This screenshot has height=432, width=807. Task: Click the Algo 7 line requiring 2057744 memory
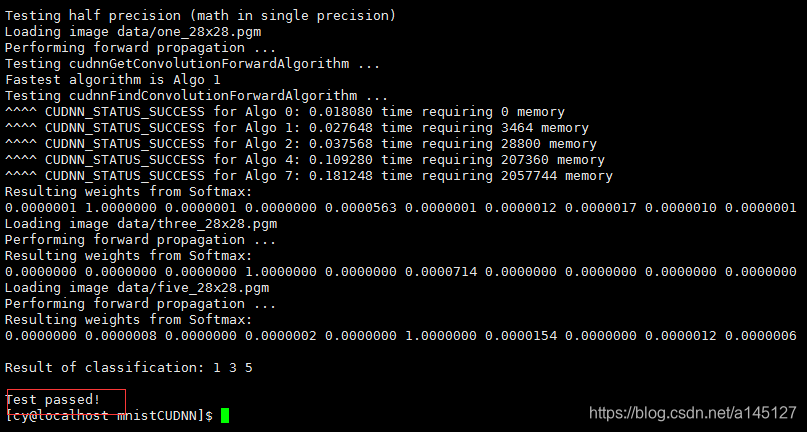[x=309, y=176]
